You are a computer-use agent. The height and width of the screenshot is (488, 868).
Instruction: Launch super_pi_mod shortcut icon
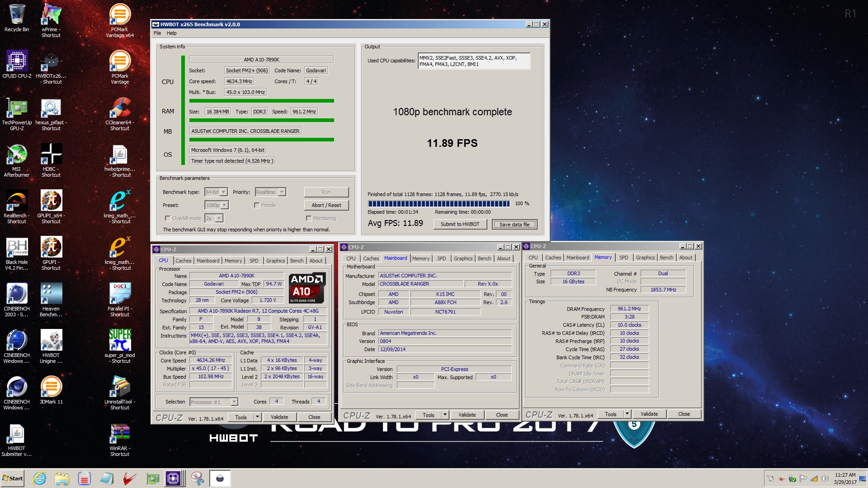pos(120,347)
